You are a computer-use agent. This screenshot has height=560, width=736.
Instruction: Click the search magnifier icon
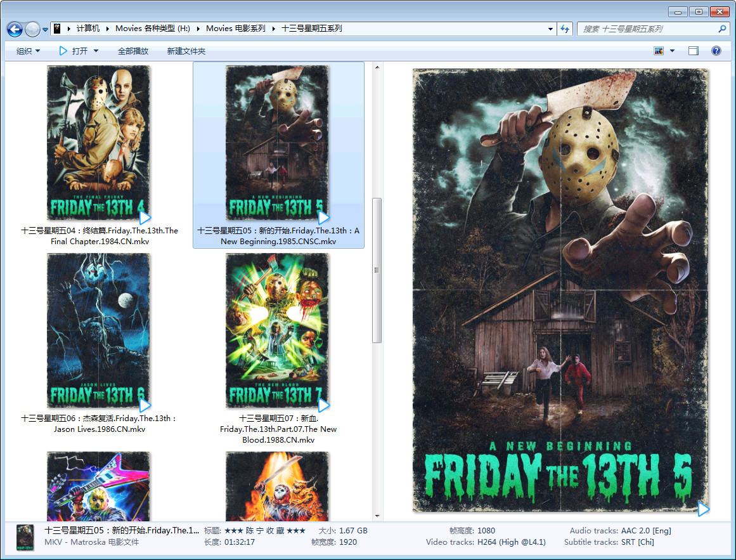(722, 29)
